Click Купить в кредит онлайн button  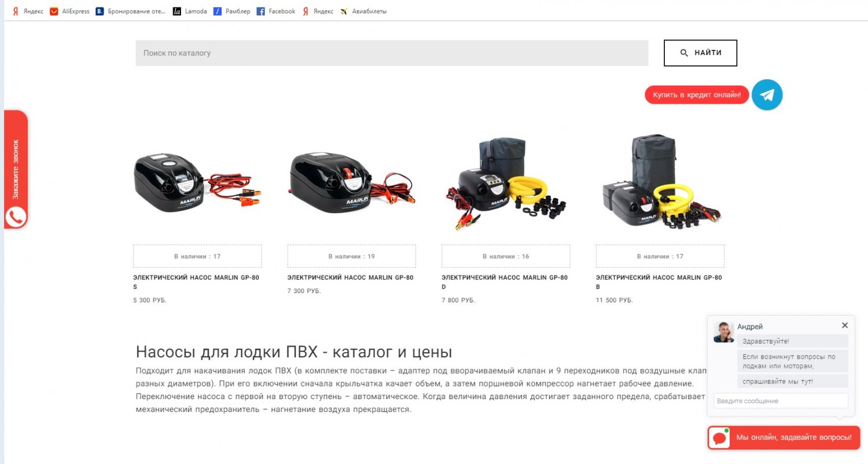tap(697, 95)
